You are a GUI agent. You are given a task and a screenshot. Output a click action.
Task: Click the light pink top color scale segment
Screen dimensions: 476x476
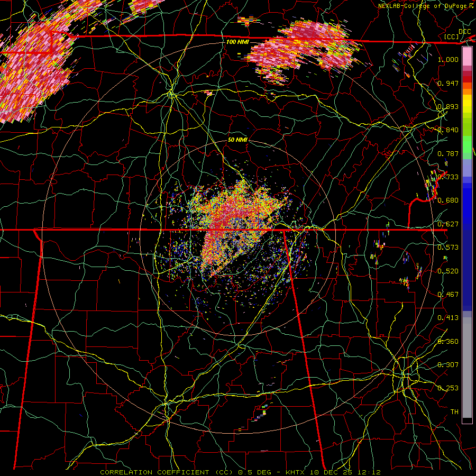tap(467, 56)
